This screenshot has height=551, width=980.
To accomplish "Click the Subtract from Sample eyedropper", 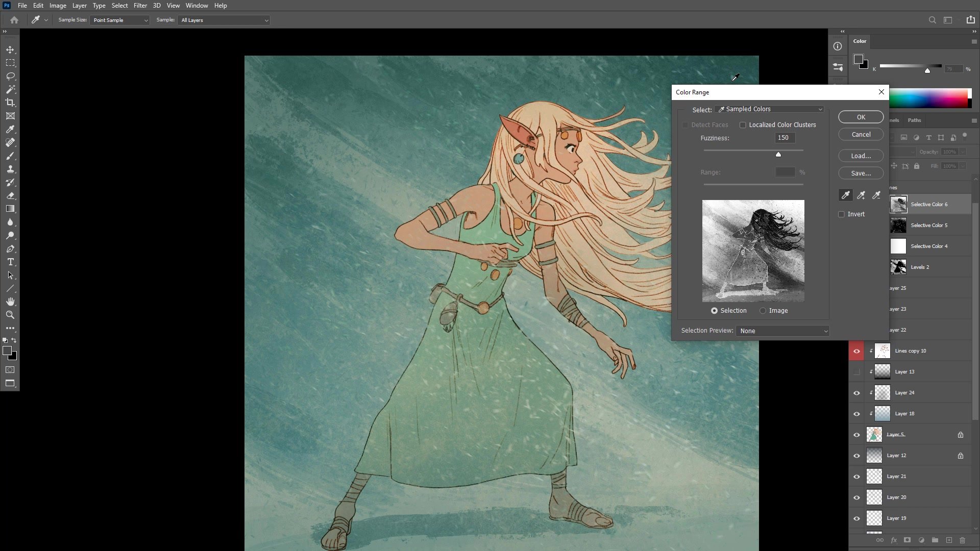I will tap(876, 195).
